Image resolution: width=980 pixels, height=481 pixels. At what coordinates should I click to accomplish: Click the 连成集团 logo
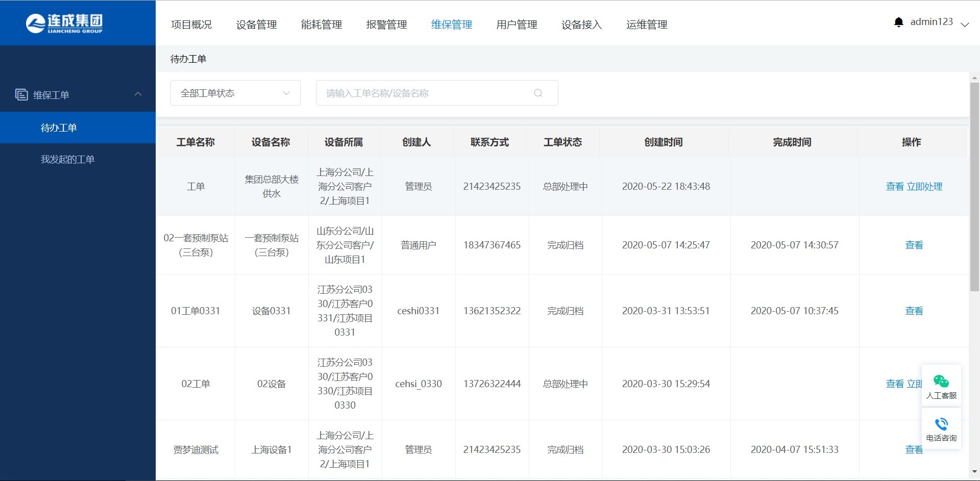coord(64,23)
